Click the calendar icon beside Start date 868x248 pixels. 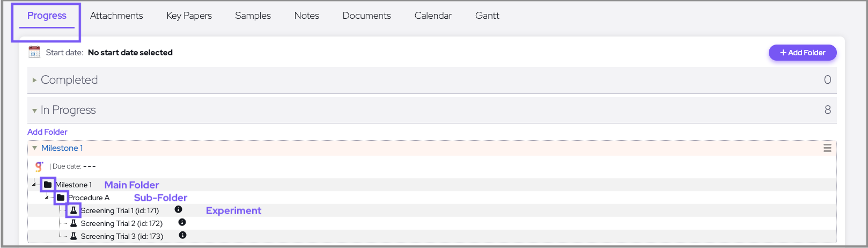click(34, 52)
